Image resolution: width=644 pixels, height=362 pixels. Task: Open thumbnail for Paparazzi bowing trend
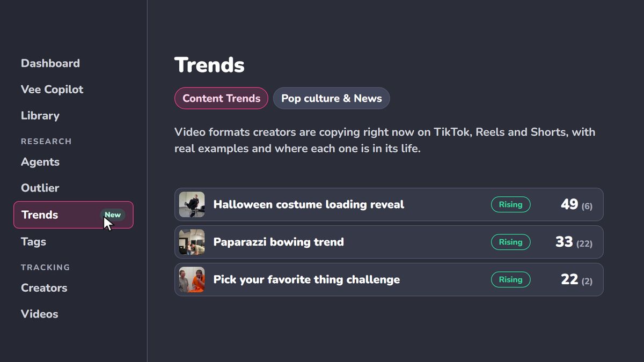tap(192, 242)
